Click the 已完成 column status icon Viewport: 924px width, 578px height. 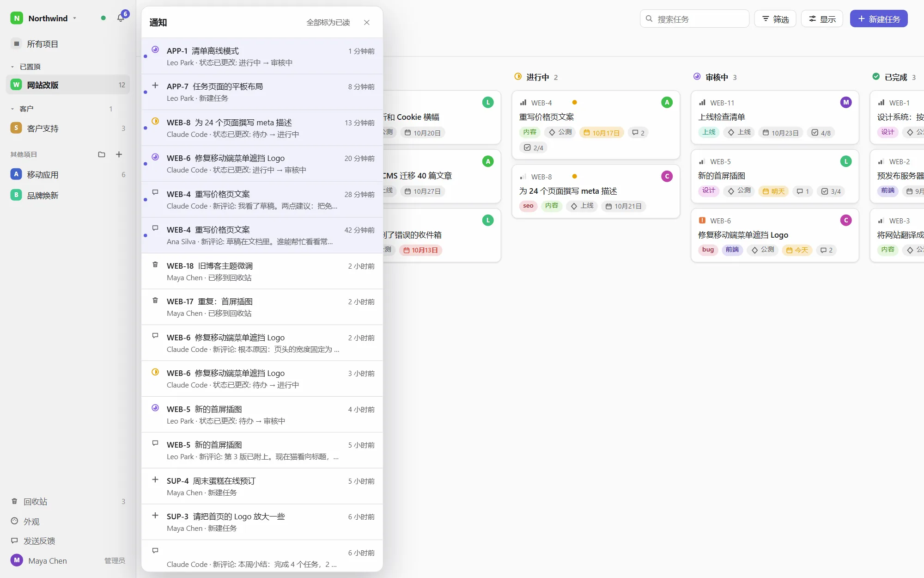(876, 77)
